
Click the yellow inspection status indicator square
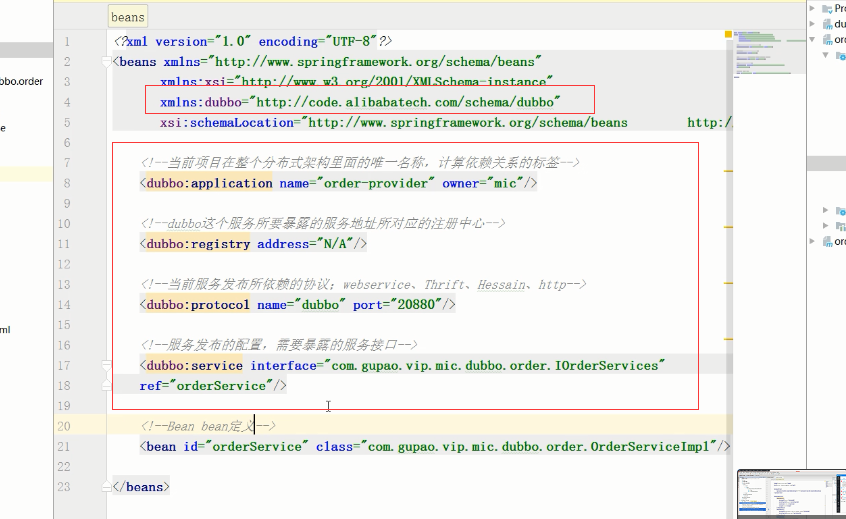tap(728, 35)
